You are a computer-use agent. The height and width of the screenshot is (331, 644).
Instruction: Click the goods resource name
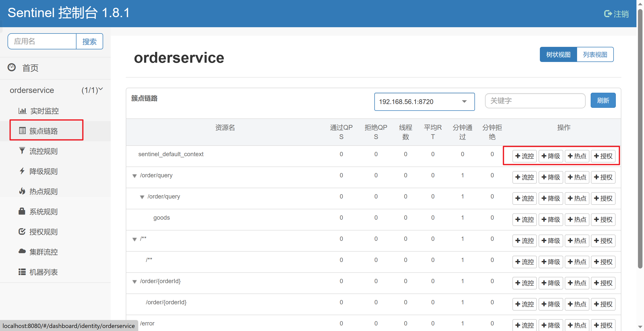coord(162,218)
